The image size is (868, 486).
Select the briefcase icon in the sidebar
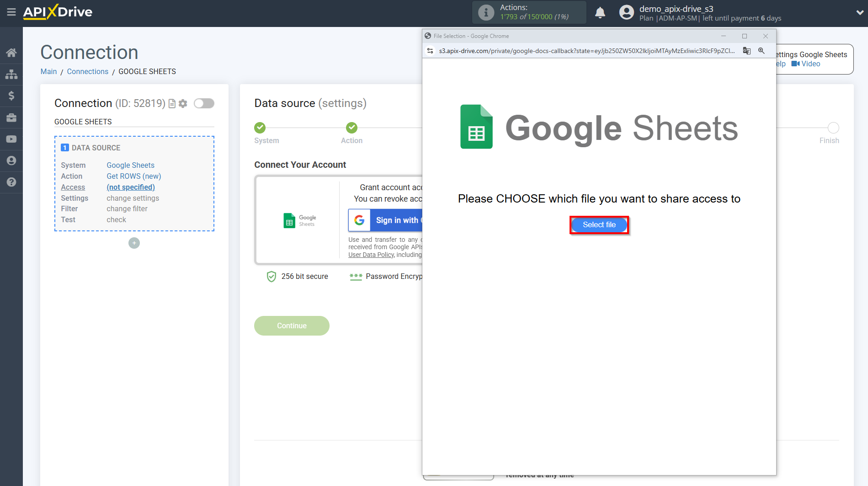tap(11, 117)
